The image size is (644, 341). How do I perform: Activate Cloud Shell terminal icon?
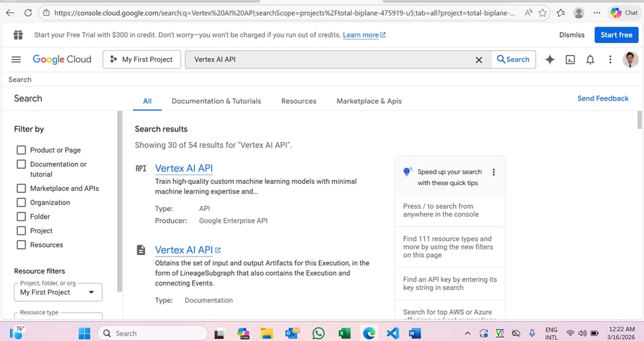point(570,60)
